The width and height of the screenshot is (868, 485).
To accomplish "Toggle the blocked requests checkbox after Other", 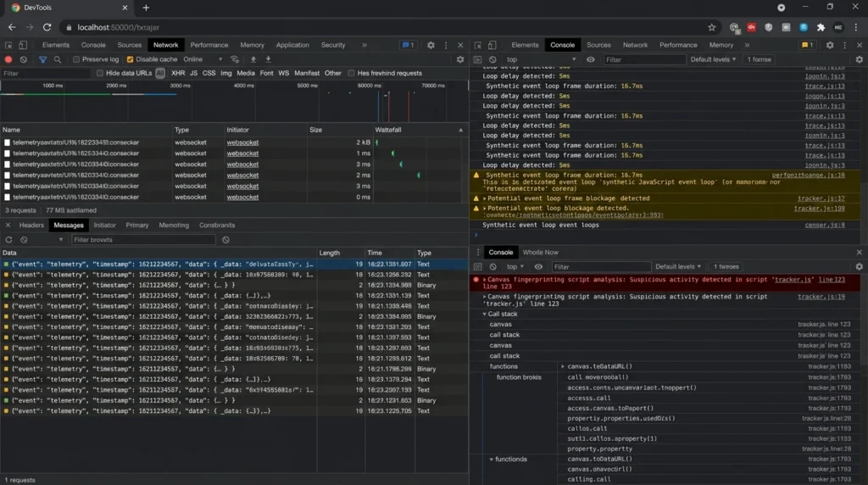I will (351, 73).
